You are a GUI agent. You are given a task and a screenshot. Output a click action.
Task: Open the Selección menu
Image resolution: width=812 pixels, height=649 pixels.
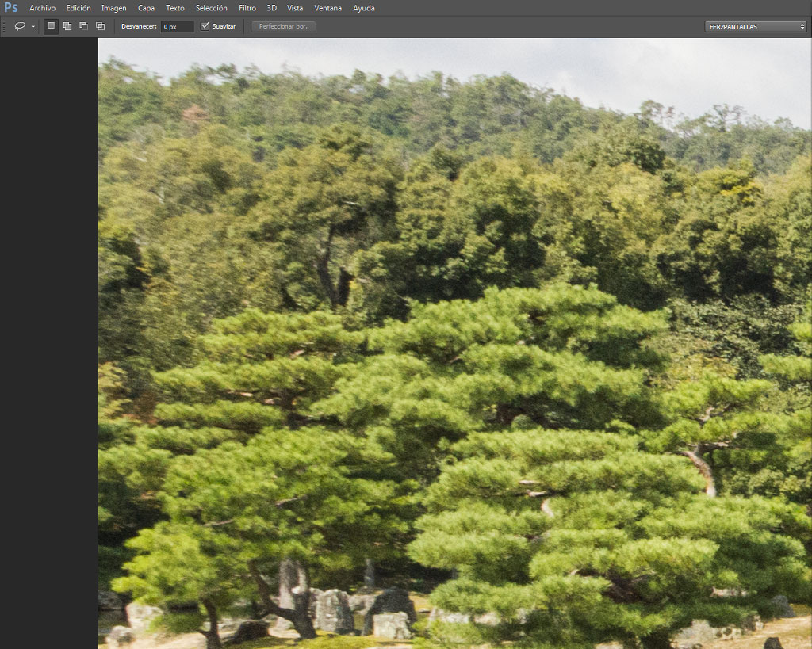click(211, 8)
